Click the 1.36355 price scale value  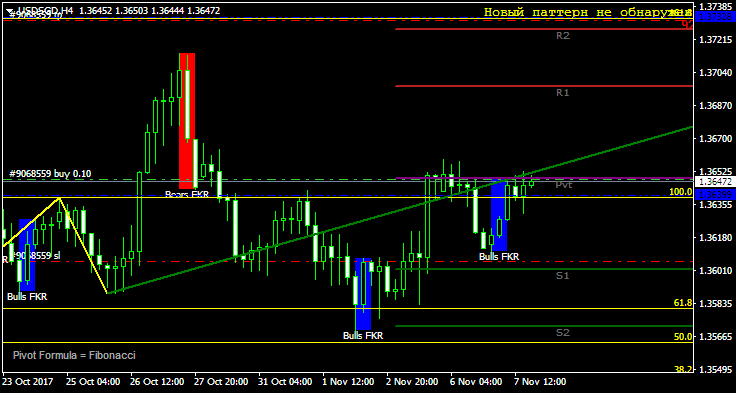[715, 205]
